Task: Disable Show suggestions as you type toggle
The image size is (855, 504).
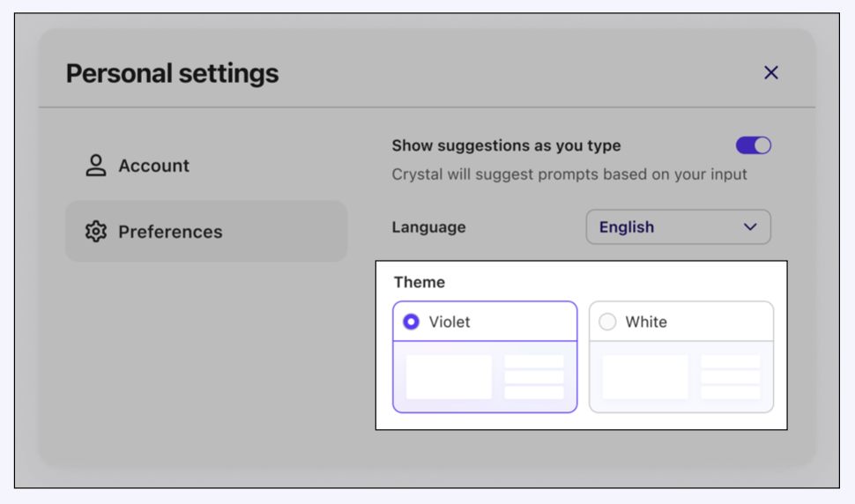Action: click(x=753, y=145)
